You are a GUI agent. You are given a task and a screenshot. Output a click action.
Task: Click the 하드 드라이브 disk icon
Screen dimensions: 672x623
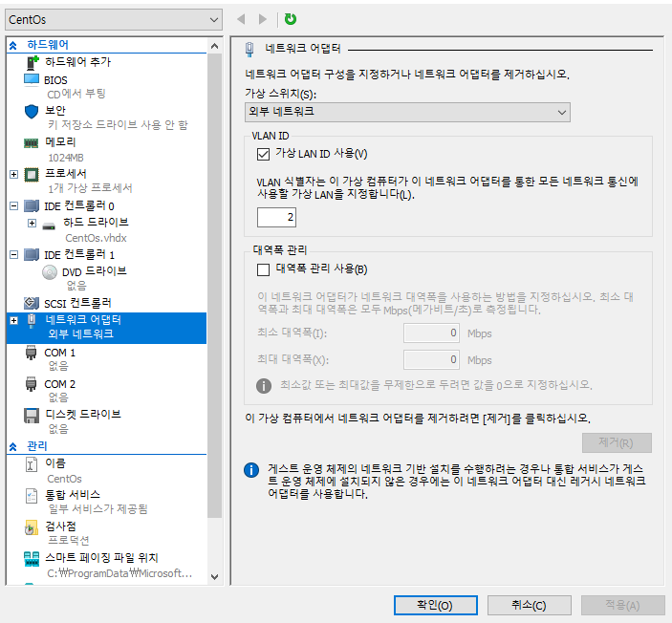tap(49, 226)
